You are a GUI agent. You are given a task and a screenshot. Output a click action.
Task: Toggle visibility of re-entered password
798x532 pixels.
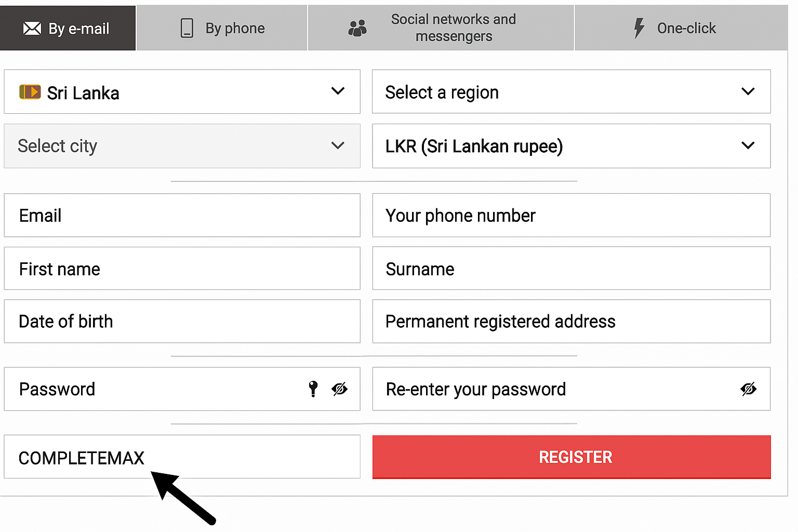(x=749, y=389)
